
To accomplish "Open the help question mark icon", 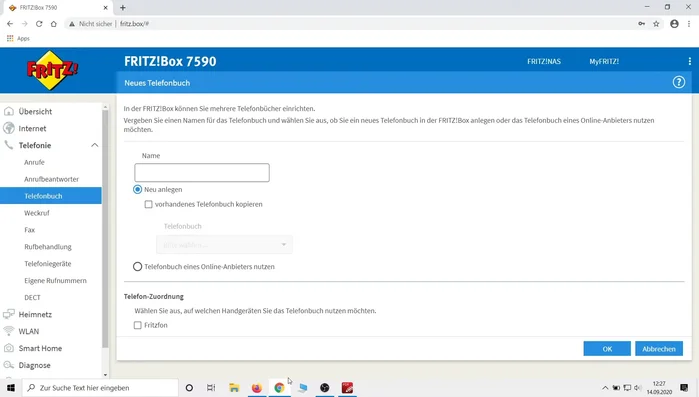I will [678, 82].
